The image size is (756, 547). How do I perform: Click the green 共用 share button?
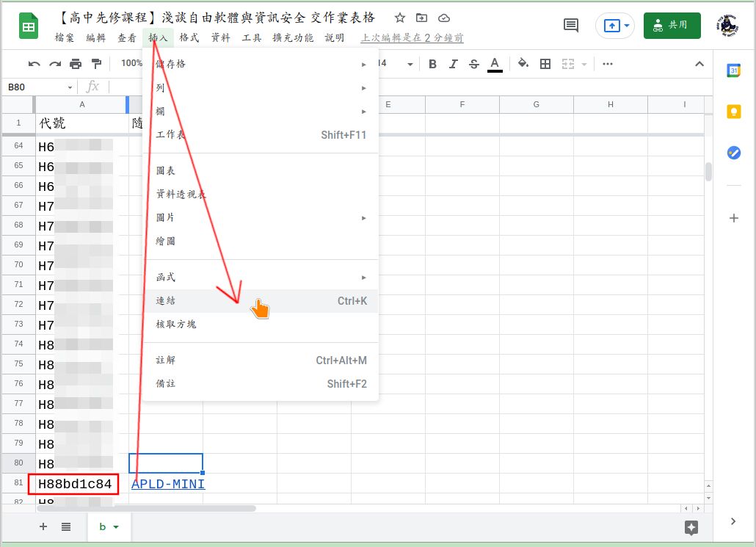(x=672, y=25)
